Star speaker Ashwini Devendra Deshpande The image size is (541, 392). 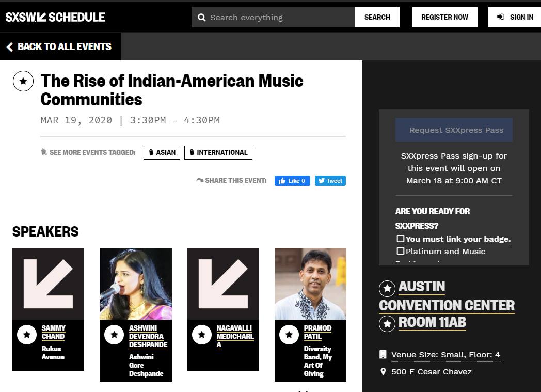click(x=114, y=335)
